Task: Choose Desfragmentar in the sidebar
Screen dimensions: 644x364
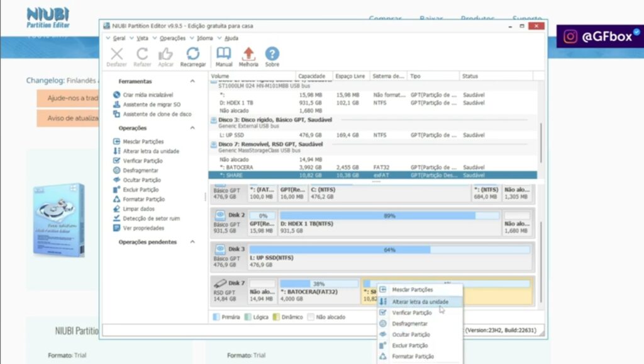Action: click(x=136, y=170)
